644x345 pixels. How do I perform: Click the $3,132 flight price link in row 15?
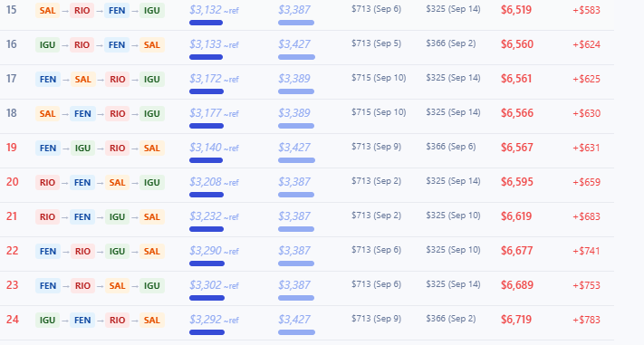pyautogui.click(x=206, y=10)
